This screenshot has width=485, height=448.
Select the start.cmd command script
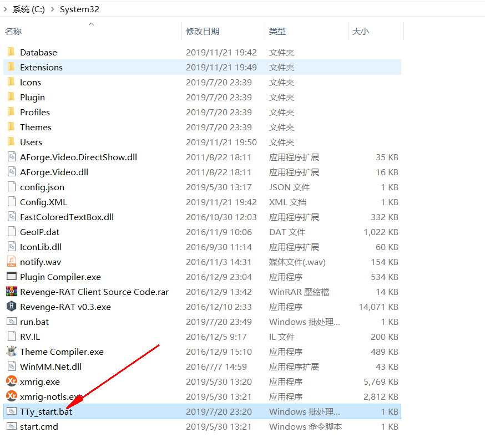pyautogui.click(x=39, y=426)
